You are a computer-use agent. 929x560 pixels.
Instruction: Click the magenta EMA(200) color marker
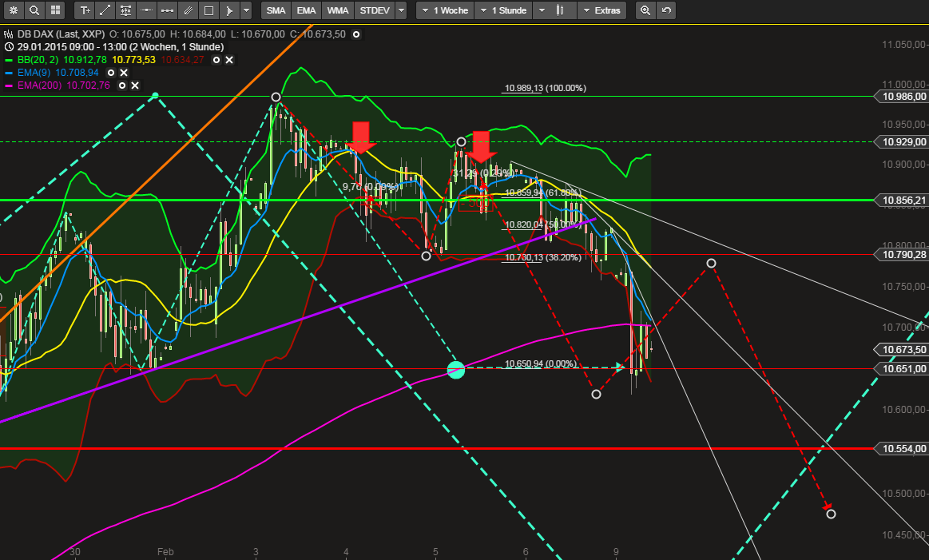pyautogui.click(x=8, y=86)
